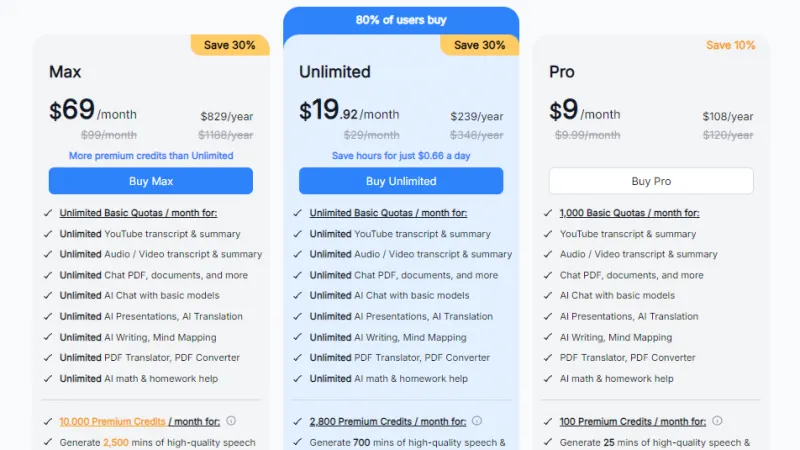Click "More premium credits than Unlimited" text
Screen dimensions: 800x450
click(151, 156)
